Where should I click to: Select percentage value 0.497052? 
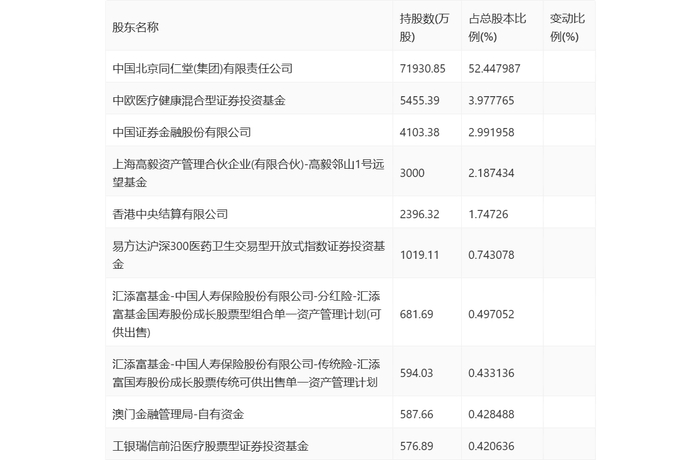[491, 314]
